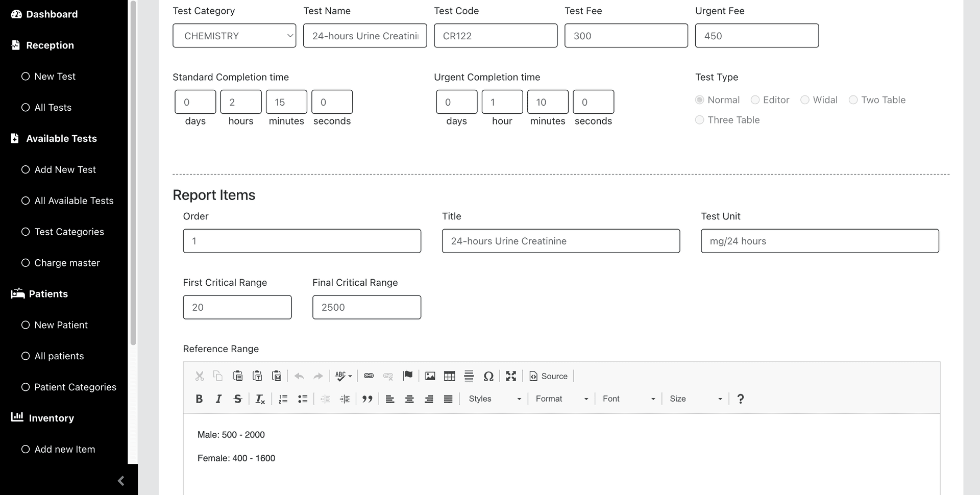The height and width of the screenshot is (495, 980).
Task: Open the Test Category CHEMISTRY dropdown
Action: click(x=234, y=36)
